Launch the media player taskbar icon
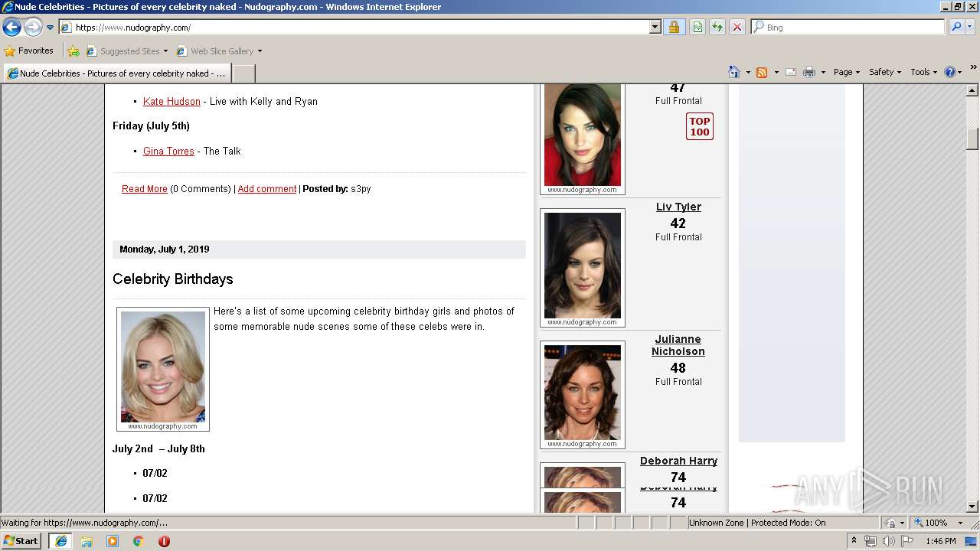The height and width of the screenshot is (551, 980). click(x=113, y=541)
